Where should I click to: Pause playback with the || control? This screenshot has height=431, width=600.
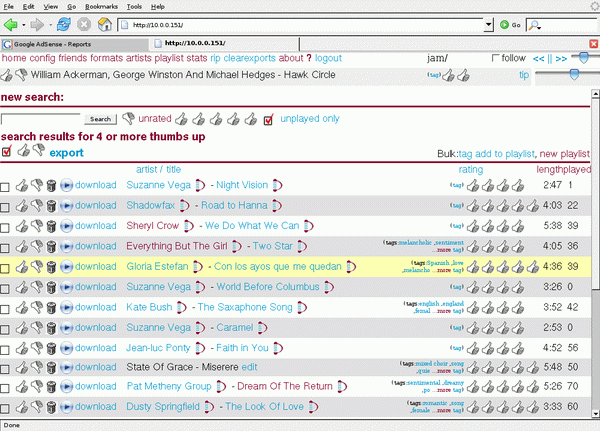coord(550,59)
